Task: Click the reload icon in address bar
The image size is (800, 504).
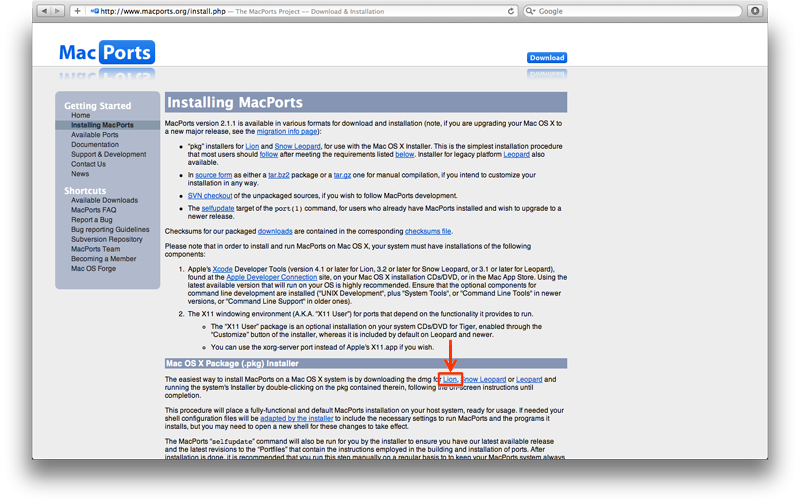Action: [511, 11]
